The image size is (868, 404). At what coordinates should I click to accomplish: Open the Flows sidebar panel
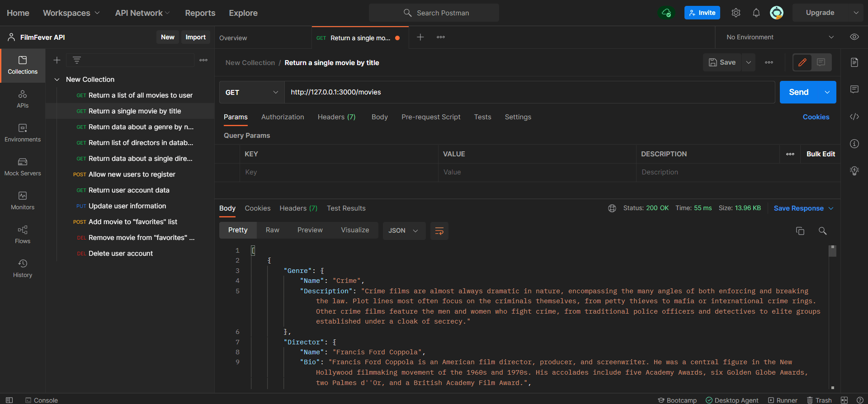[23, 235]
